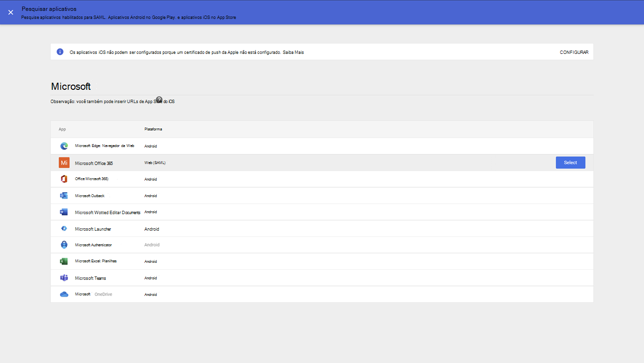Click the Microsoft Authenticator app icon
The width and height of the screenshot is (644, 363).
pyautogui.click(x=64, y=245)
